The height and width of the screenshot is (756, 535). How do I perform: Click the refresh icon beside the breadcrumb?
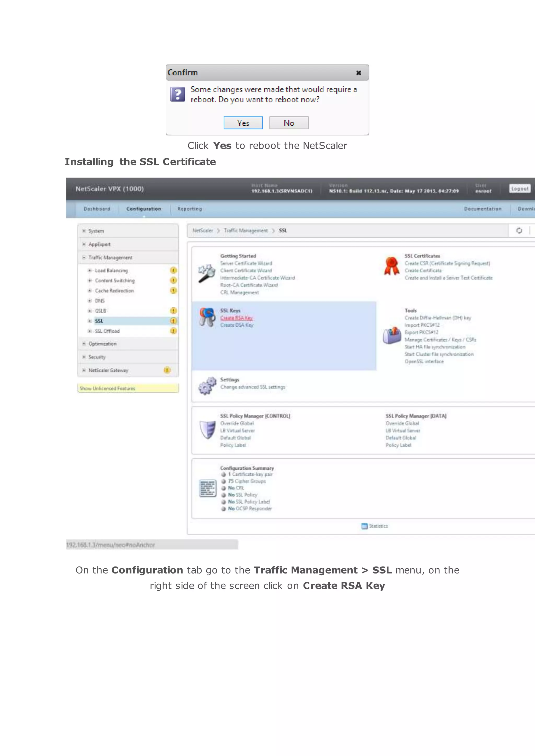click(x=519, y=231)
